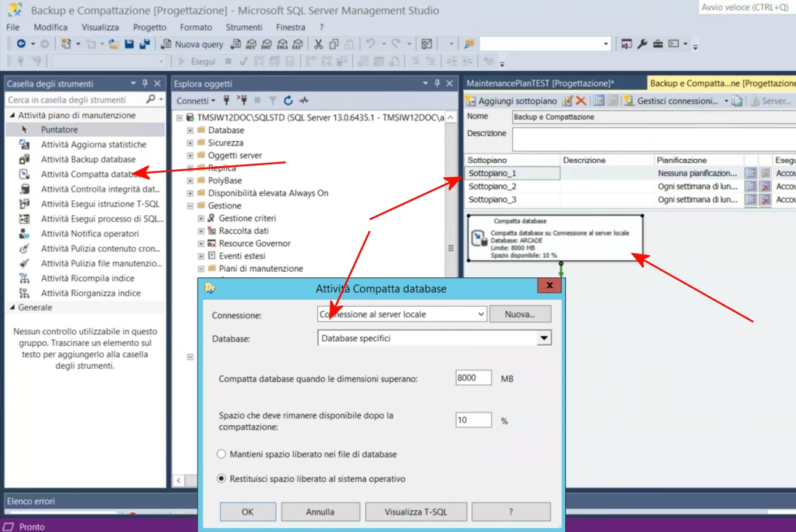Click the wrench properties icon in toolbar
796x532 pixels.
tap(643, 44)
